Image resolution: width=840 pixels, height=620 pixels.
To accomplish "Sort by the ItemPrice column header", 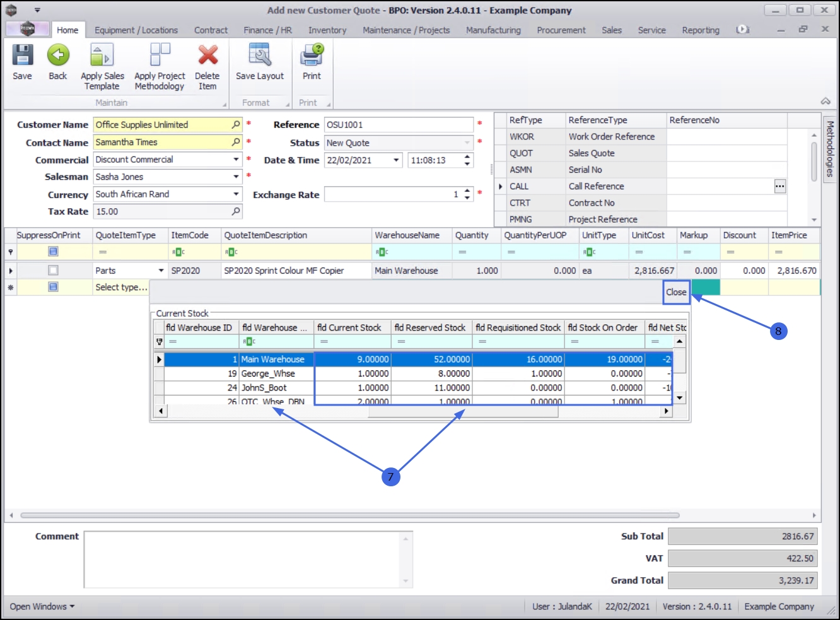I will tap(794, 235).
